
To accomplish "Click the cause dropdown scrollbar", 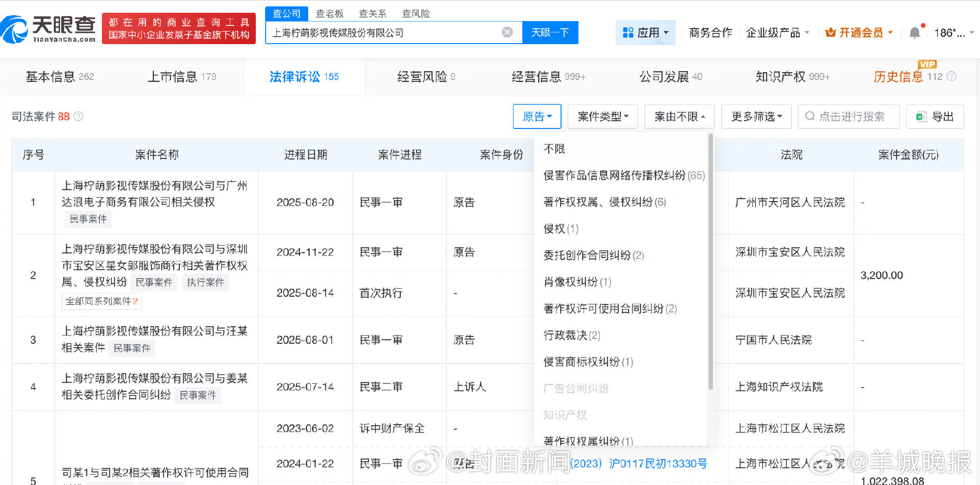I will [x=710, y=262].
